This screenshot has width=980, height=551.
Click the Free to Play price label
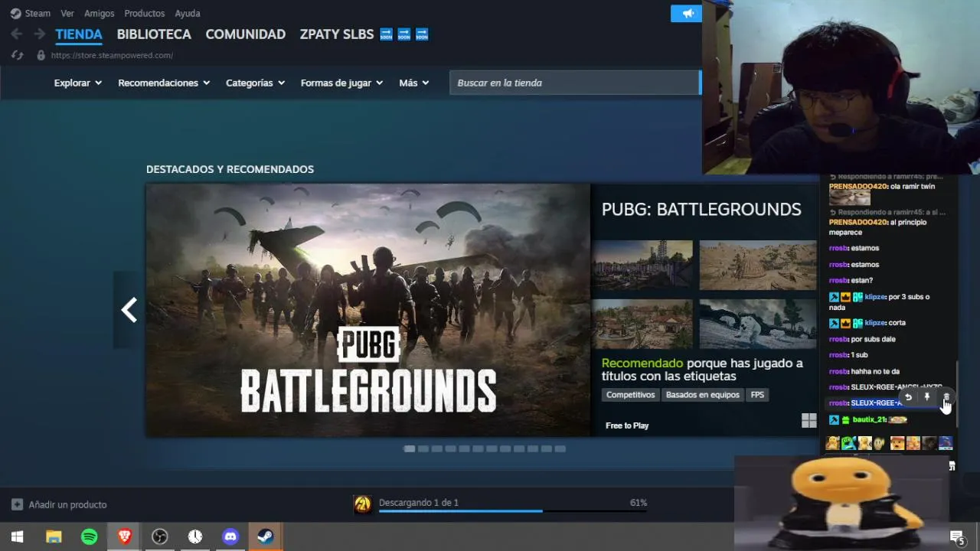(627, 425)
